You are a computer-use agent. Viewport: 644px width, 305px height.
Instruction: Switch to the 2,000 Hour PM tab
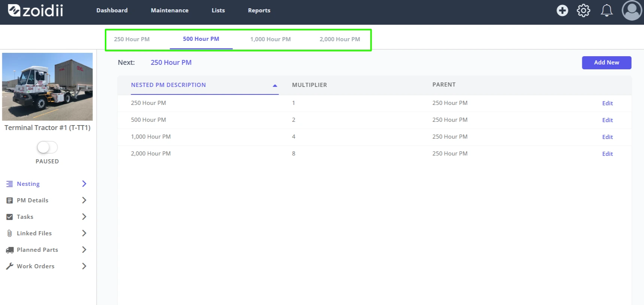tap(340, 39)
